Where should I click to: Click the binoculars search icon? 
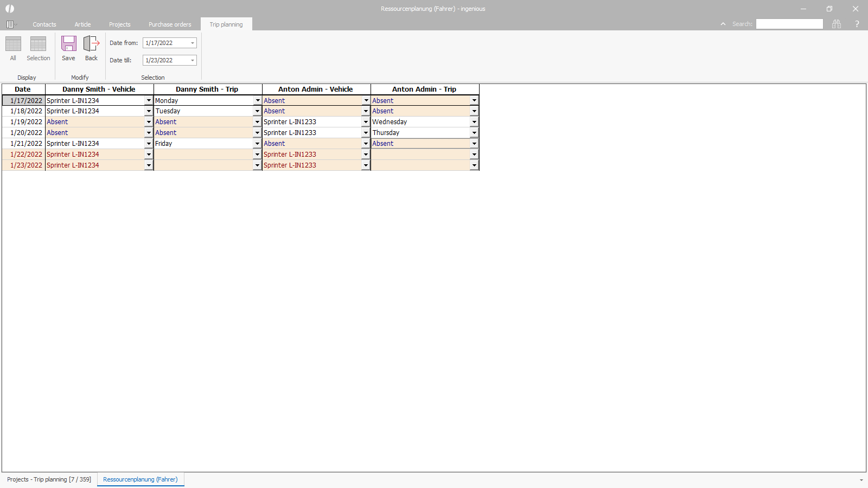(837, 24)
